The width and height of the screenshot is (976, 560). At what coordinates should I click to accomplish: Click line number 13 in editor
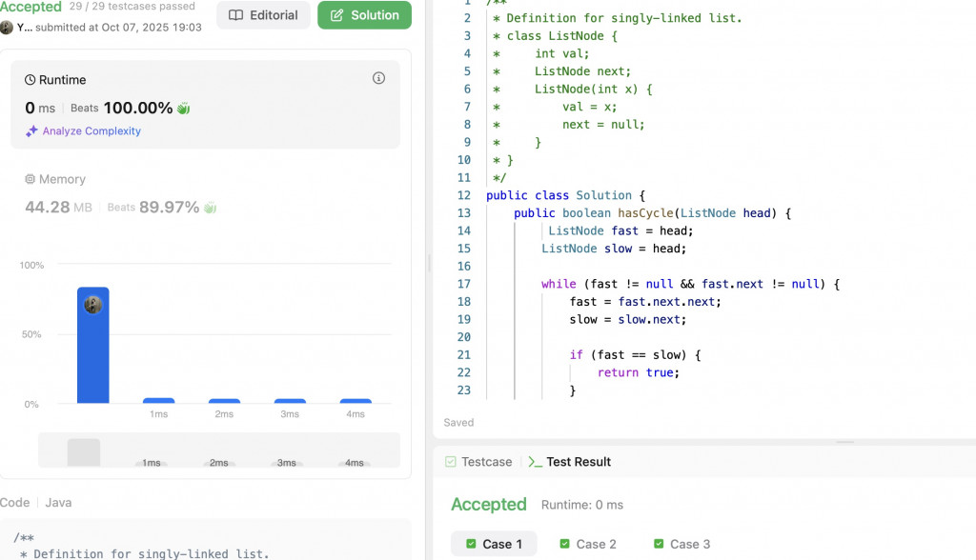[x=464, y=212]
